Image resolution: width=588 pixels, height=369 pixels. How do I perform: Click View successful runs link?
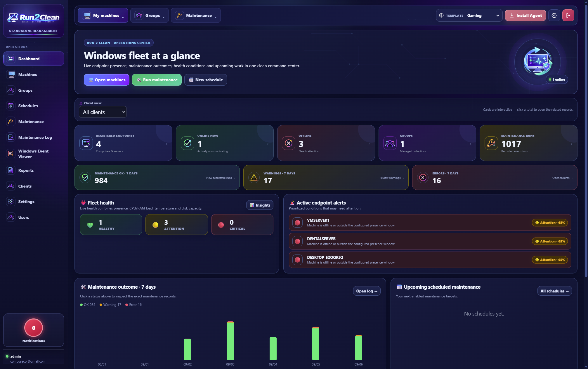[x=220, y=178]
